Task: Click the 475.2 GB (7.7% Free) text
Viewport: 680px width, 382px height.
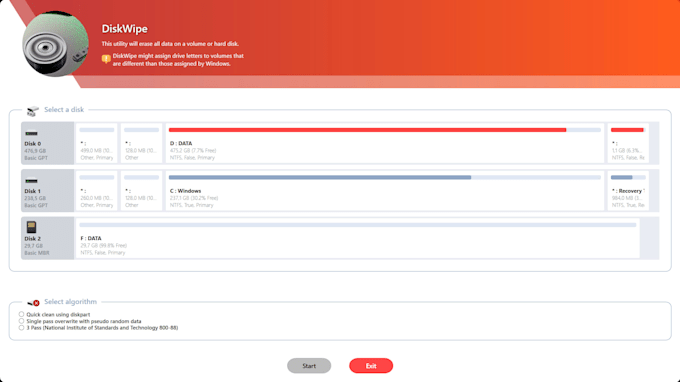Action: coord(193,150)
